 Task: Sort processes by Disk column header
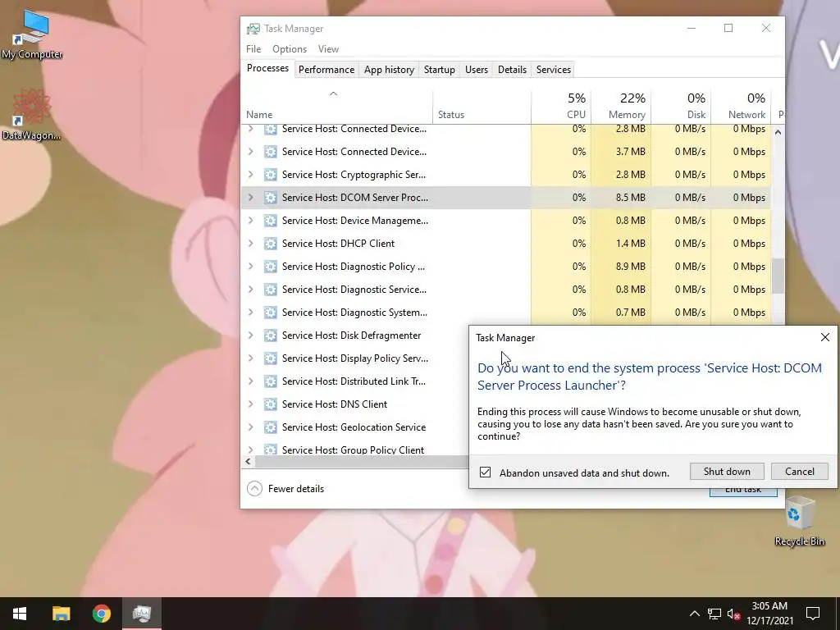[681, 107]
